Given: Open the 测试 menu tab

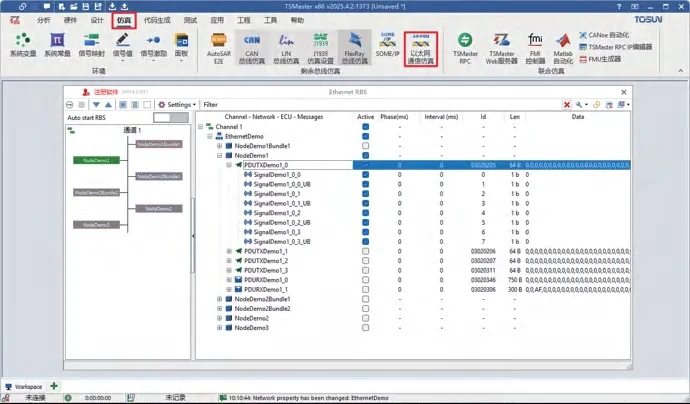Looking at the screenshot, I should pos(190,20).
